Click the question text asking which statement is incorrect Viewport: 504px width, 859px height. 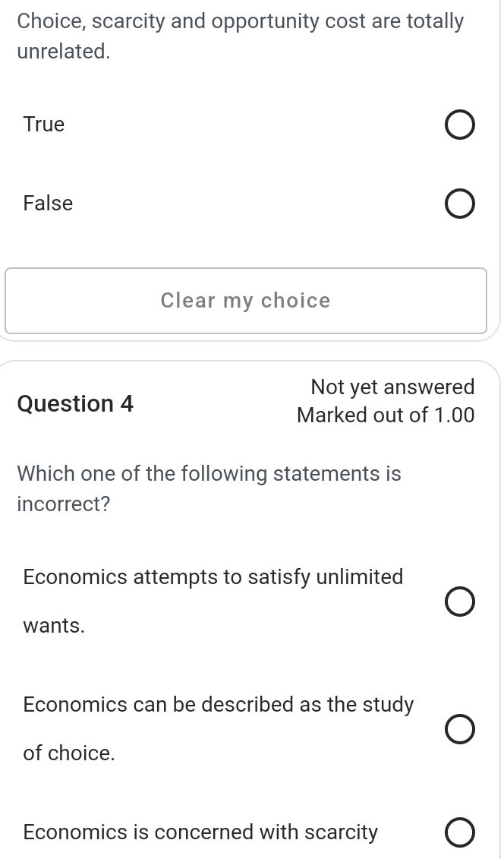[209, 488]
